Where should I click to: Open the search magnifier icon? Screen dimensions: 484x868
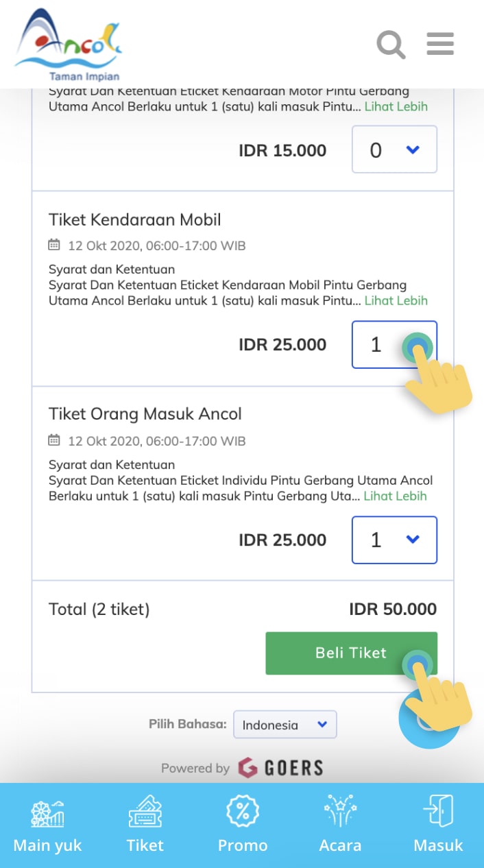click(x=391, y=45)
